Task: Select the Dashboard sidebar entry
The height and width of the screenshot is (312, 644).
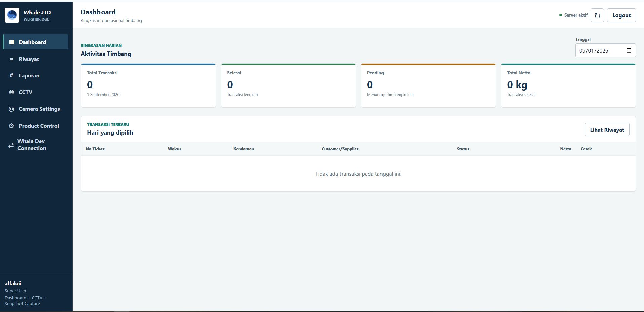Action: point(35,42)
